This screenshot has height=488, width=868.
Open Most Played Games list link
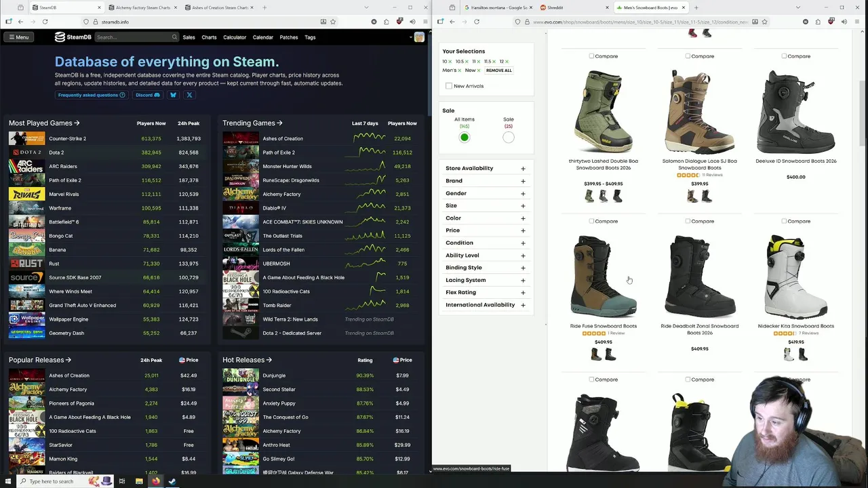44,123
